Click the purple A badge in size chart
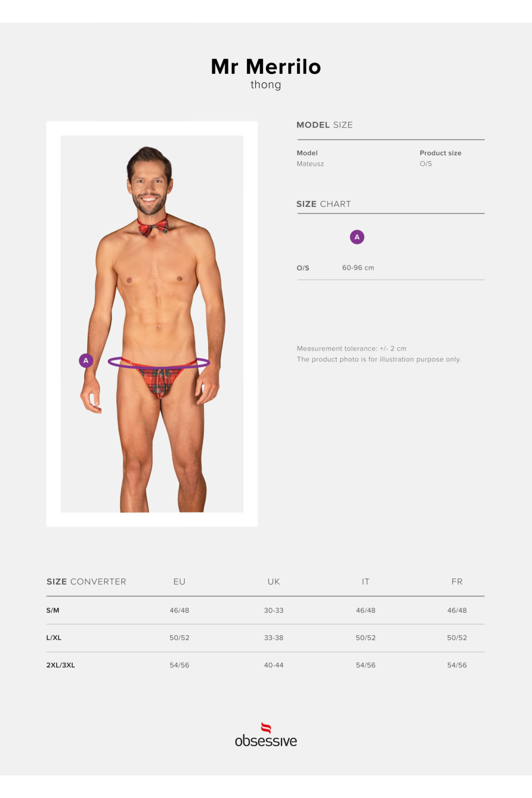The height and width of the screenshot is (798, 532). click(357, 237)
